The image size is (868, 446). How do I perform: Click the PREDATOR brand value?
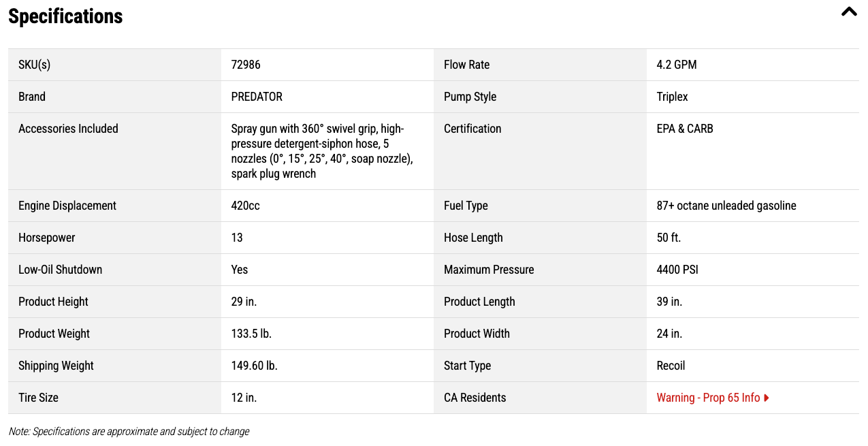click(257, 97)
